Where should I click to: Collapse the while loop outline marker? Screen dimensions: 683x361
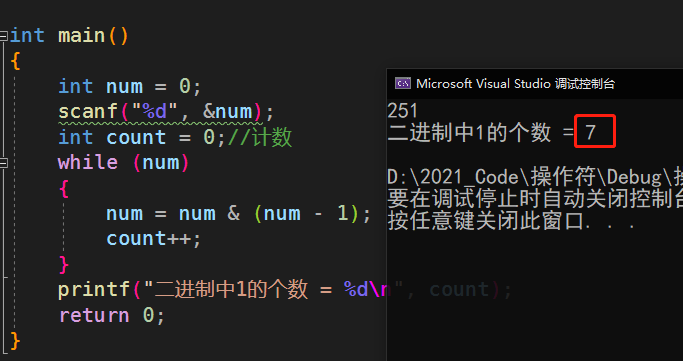(x=3, y=163)
